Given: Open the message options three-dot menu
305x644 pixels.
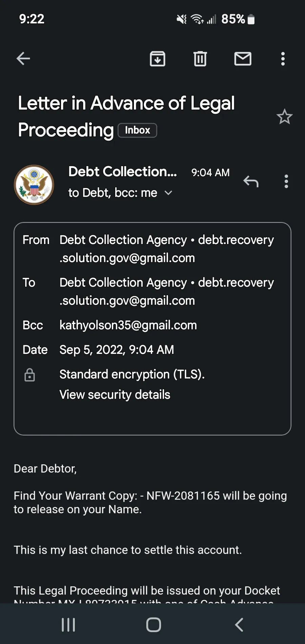Looking at the screenshot, I should (286, 182).
